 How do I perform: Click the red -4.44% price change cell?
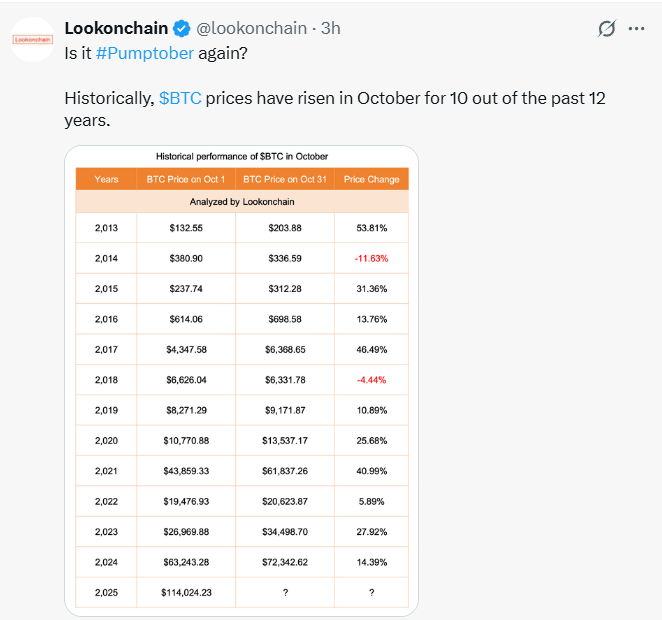pos(371,380)
